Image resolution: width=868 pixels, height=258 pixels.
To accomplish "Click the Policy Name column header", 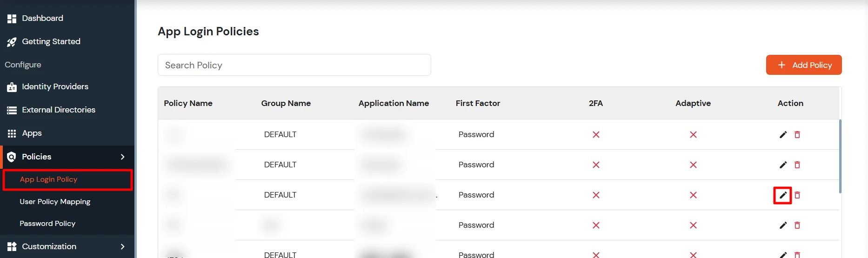I will tap(188, 103).
